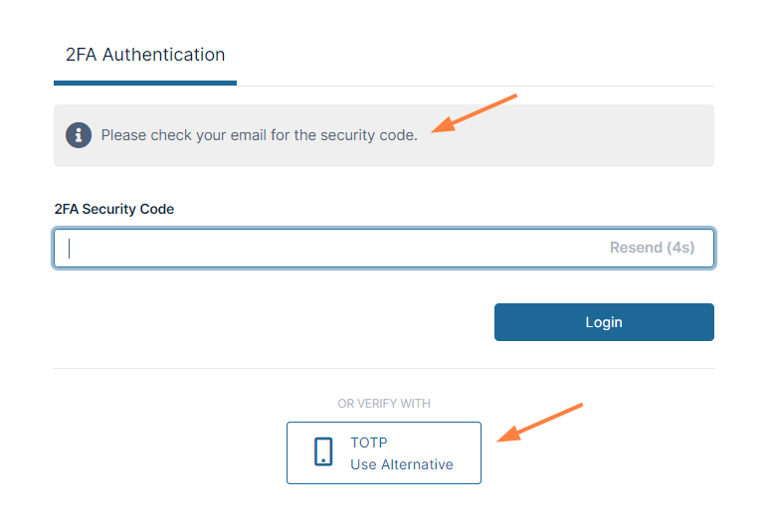This screenshot has height=532, width=774.
Task: Click the orange arrow pointing at TOTP button
Action: pyautogui.click(x=538, y=422)
